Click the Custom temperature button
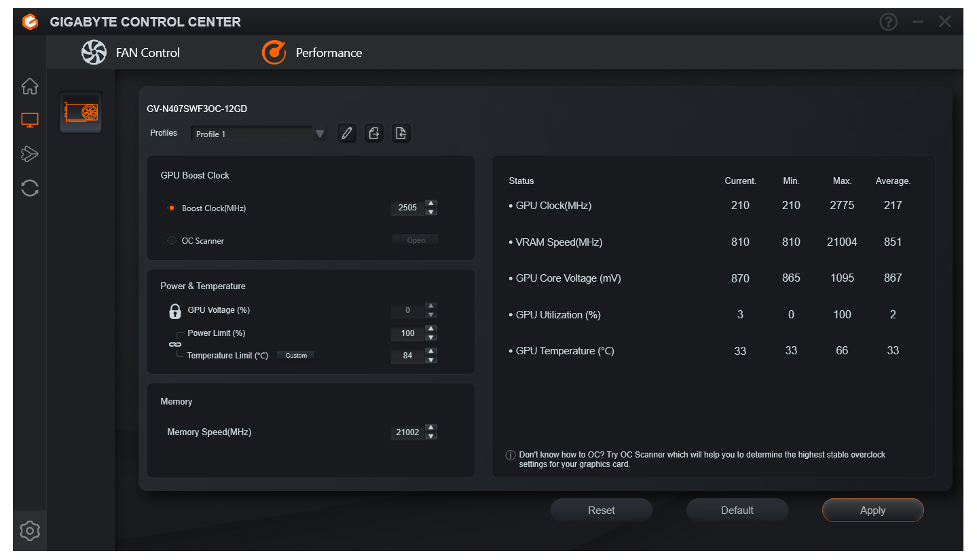 tap(296, 356)
